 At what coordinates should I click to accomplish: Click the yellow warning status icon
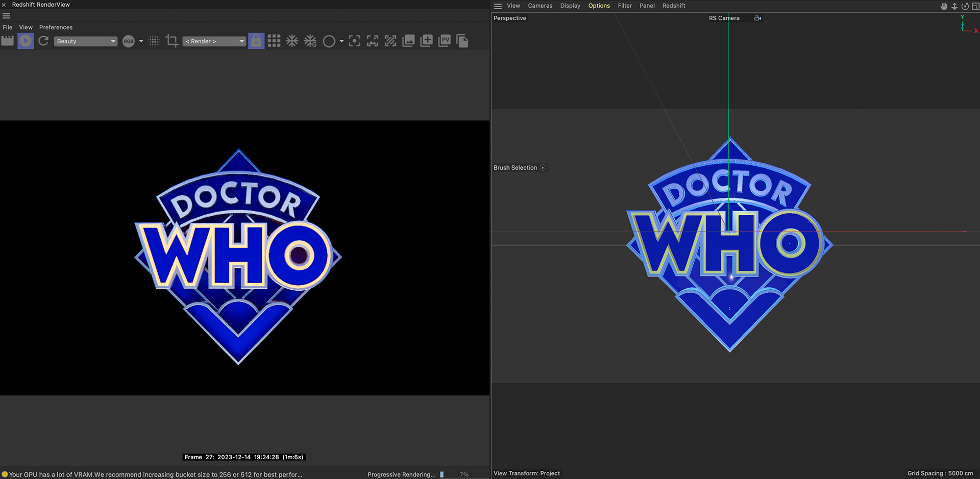coord(5,474)
